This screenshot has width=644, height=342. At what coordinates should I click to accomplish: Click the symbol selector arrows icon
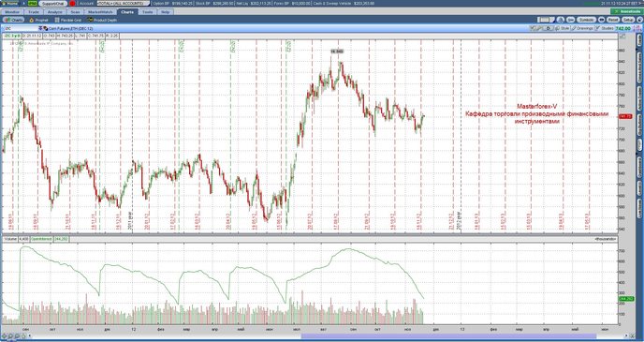coord(40,28)
